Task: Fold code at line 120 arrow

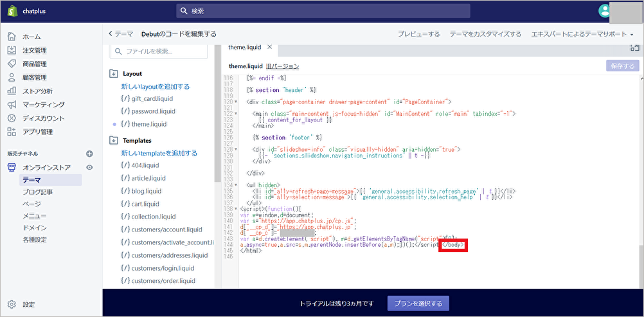Action: [x=236, y=102]
